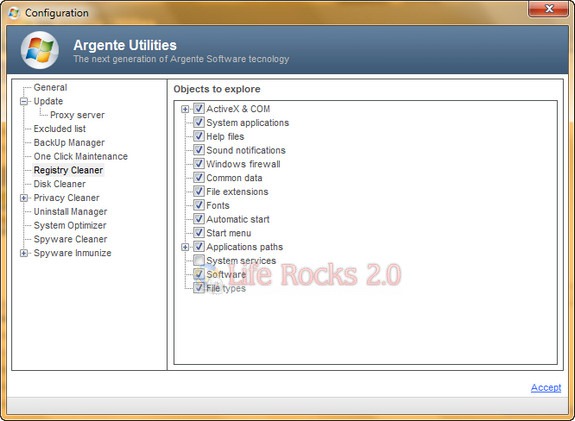
Task: Uncheck Applications paths checkbox
Action: 199,247
